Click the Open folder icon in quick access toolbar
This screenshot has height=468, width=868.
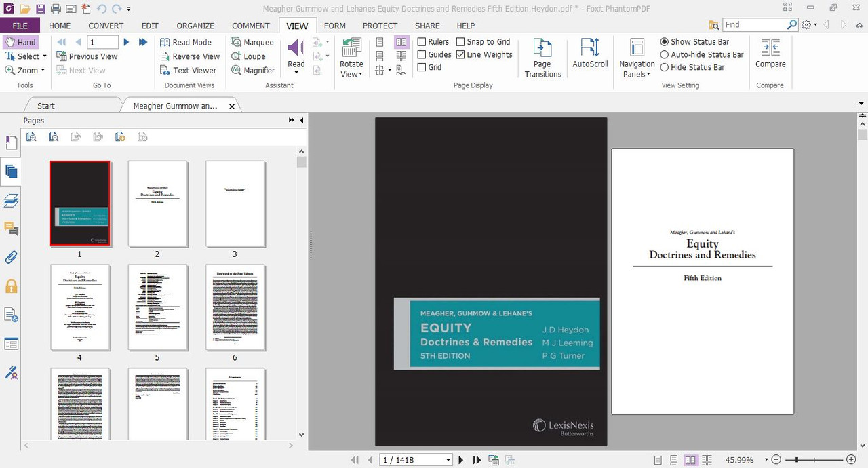(x=24, y=9)
